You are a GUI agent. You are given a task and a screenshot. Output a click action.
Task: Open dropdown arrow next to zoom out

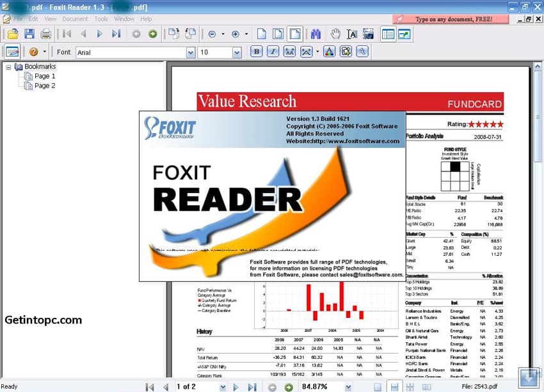pyautogui.click(x=223, y=34)
